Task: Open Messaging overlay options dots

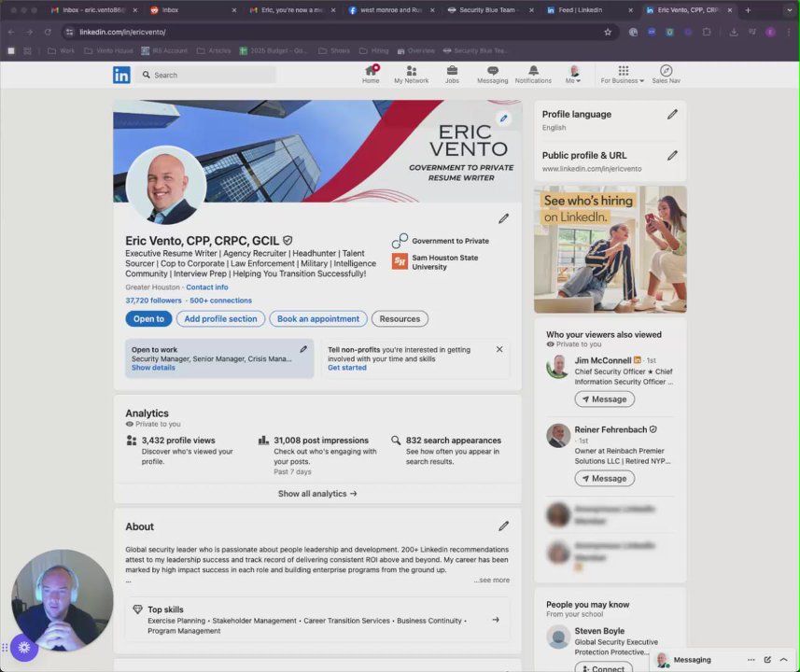Action: 751,660
